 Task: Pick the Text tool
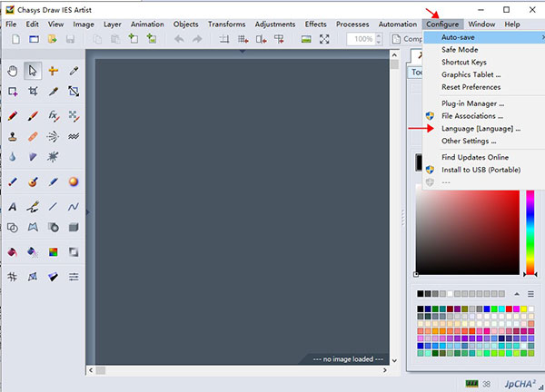(x=13, y=206)
